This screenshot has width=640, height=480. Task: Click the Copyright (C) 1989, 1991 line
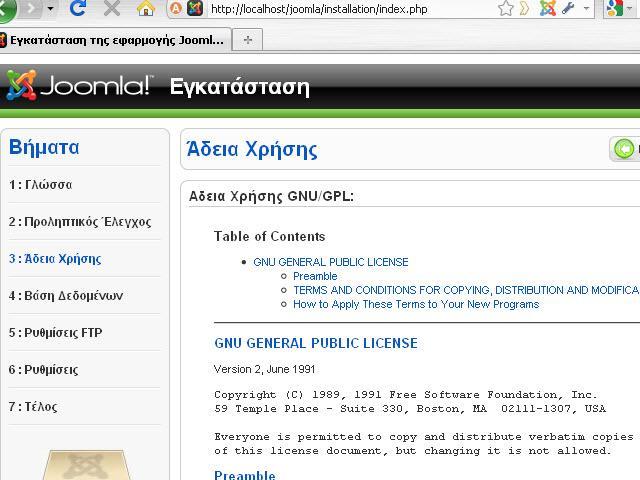pyautogui.click(x=406, y=395)
